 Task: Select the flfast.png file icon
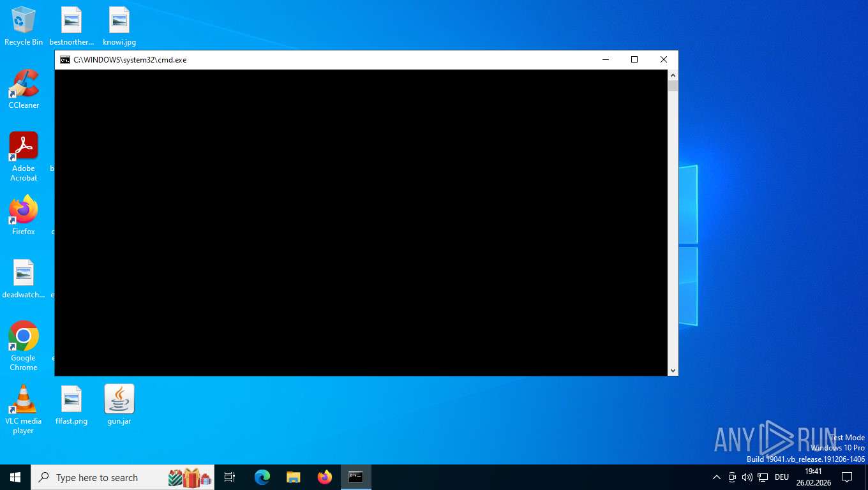pyautogui.click(x=71, y=405)
